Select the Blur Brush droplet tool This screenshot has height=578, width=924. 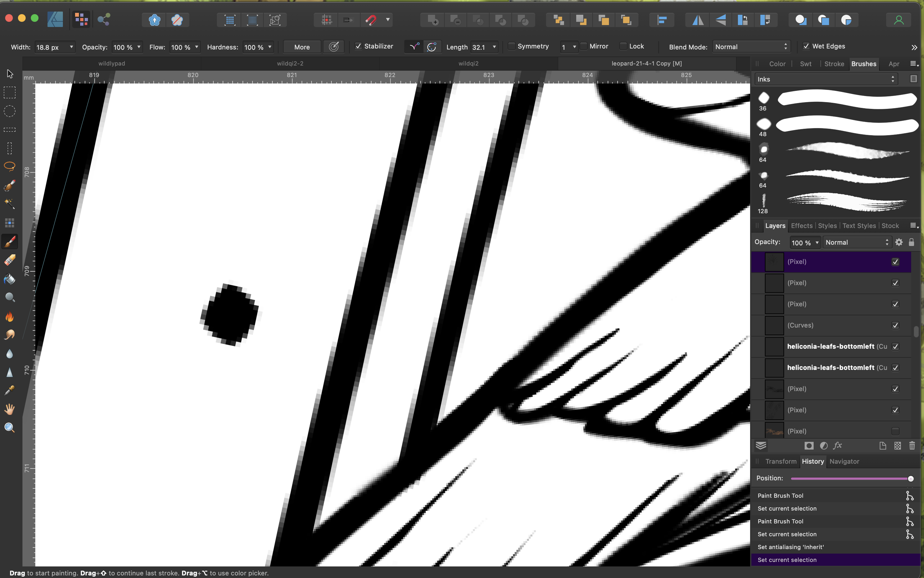click(10, 354)
